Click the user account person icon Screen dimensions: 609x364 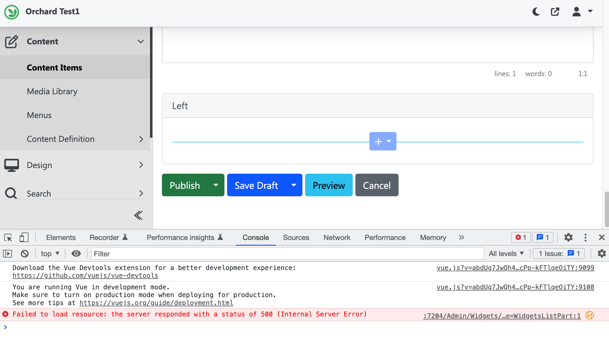[576, 12]
